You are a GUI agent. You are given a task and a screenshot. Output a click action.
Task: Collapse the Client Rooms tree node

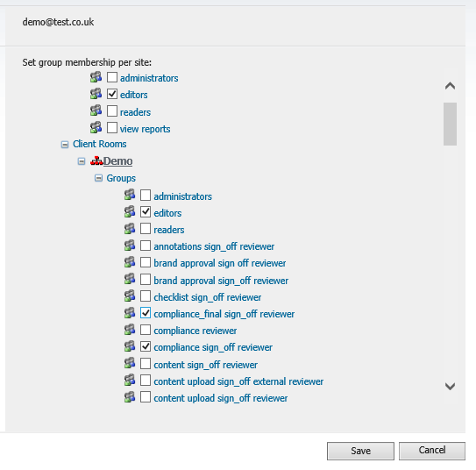pos(65,145)
